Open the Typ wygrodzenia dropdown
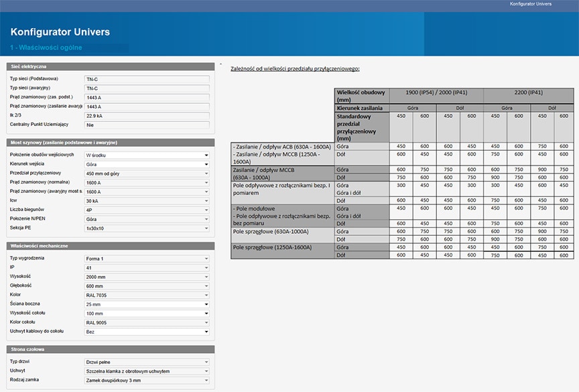579x392 pixels. [x=147, y=258]
